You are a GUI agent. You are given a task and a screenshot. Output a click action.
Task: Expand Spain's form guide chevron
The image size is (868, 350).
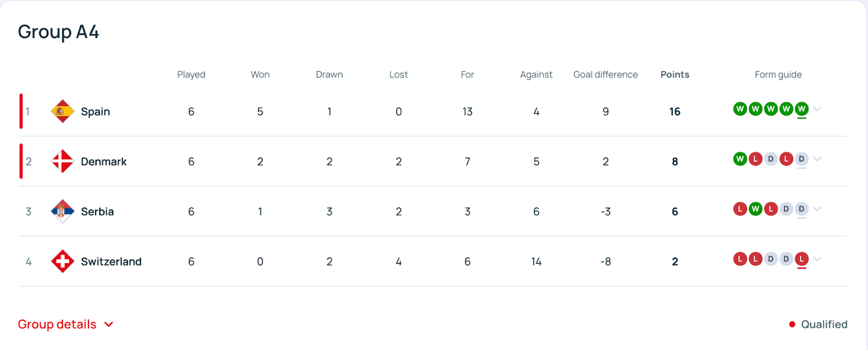tap(818, 109)
